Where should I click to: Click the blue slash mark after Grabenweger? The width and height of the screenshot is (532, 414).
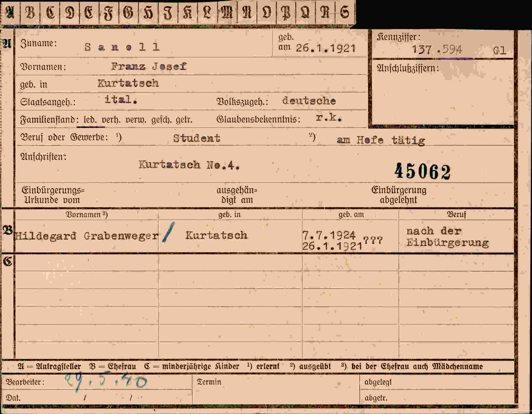[169, 232]
